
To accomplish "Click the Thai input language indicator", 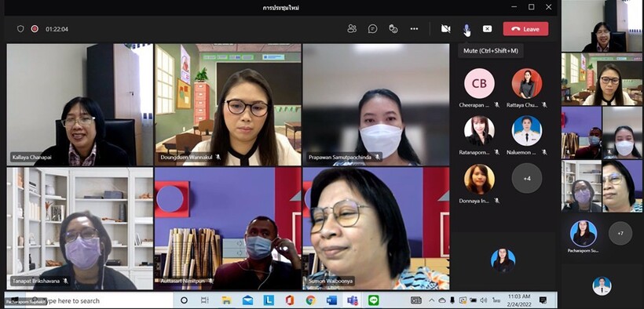I will pyautogui.click(x=496, y=300).
